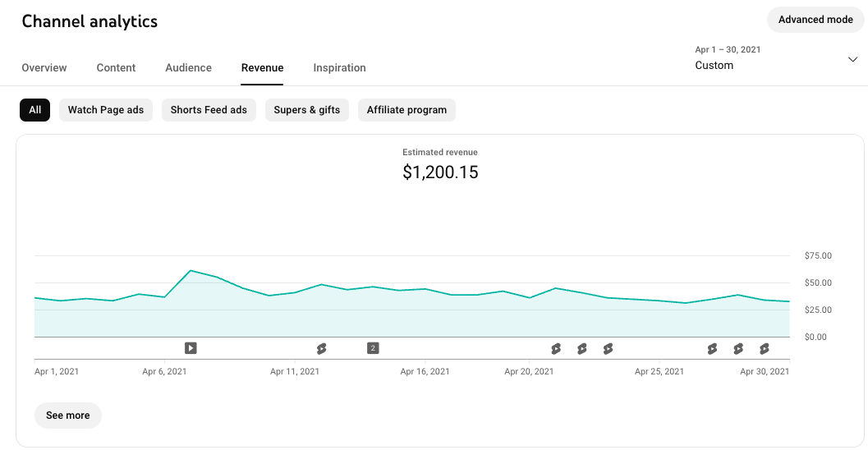Filter revenue by Shorts Feed ads
The height and width of the screenshot is (450, 868).
[x=209, y=110]
